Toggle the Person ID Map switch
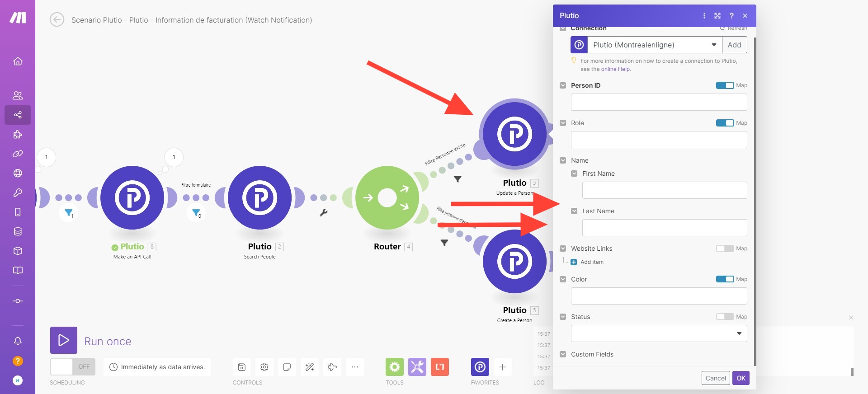868x394 pixels. (725, 85)
